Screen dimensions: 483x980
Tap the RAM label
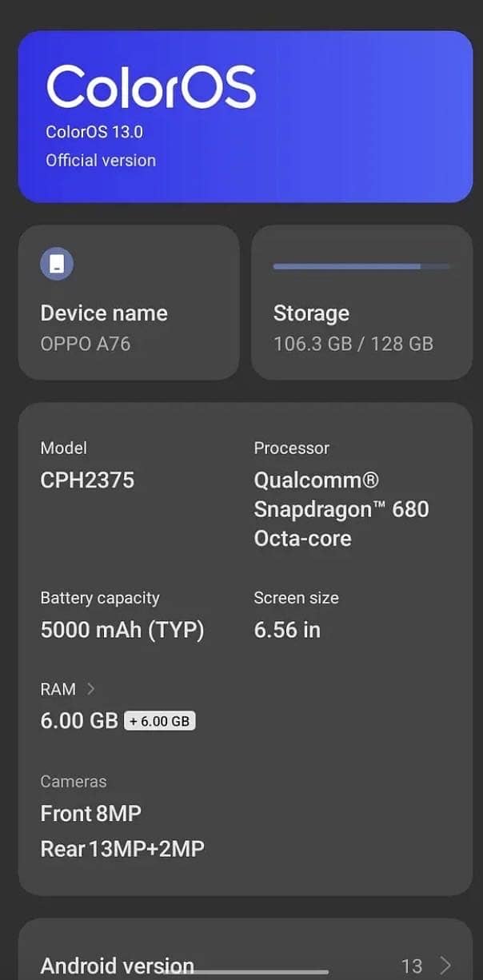click(x=58, y=689)
